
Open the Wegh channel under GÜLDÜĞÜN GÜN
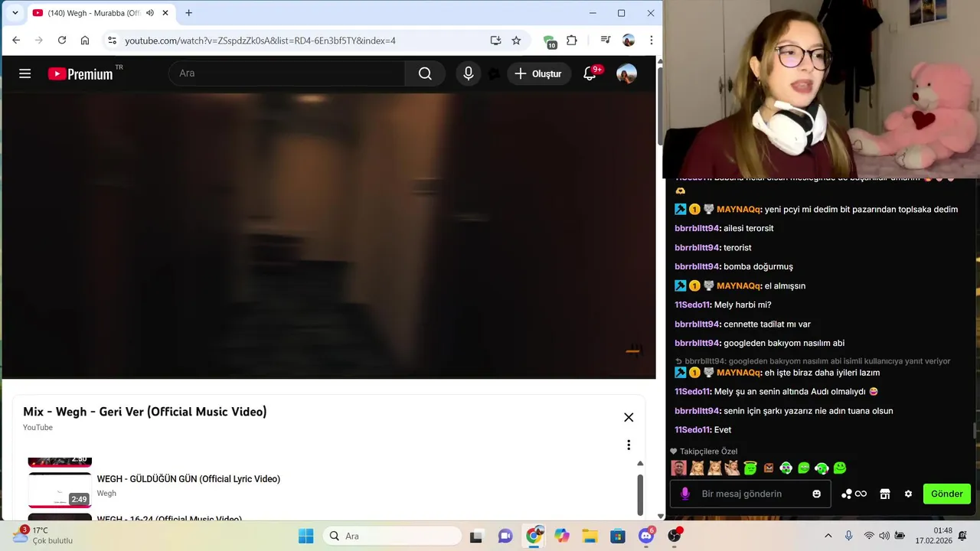click(106, 494)
